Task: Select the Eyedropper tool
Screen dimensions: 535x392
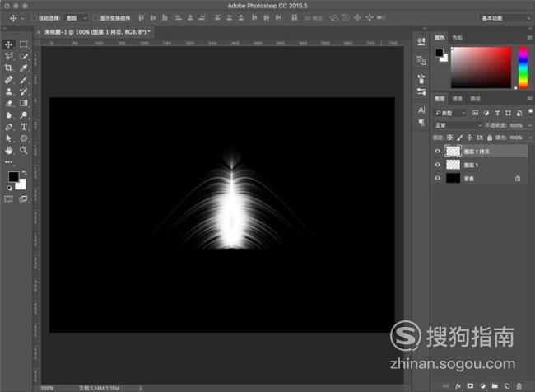Action: click(24, 68)
